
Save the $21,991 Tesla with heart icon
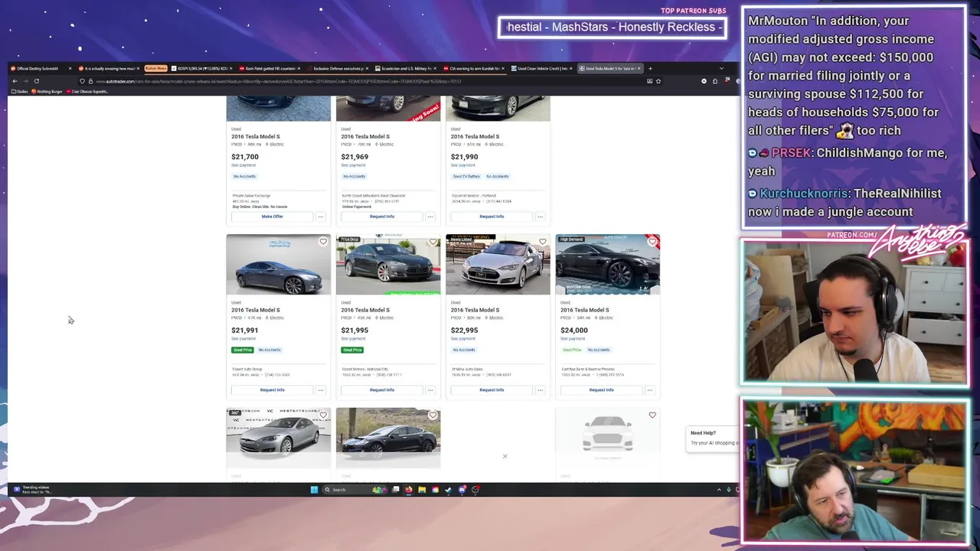pos(323,242)
